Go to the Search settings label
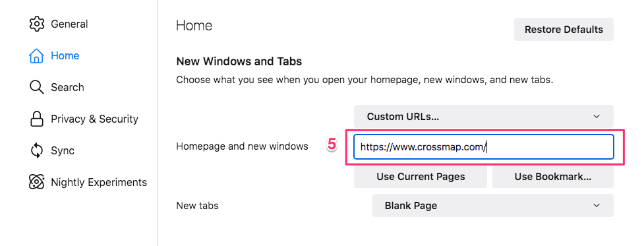The height and width of the screenshot is (246, 644). pos(67,88)
